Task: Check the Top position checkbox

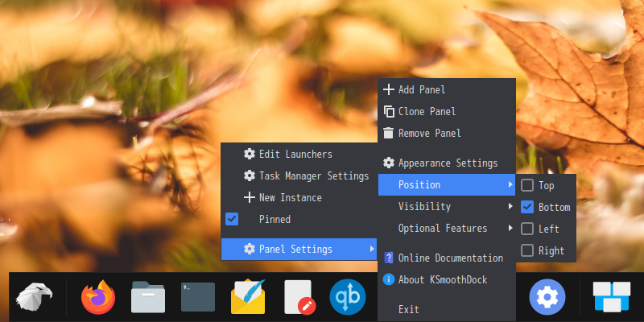Action: click(x=527, y=185)
